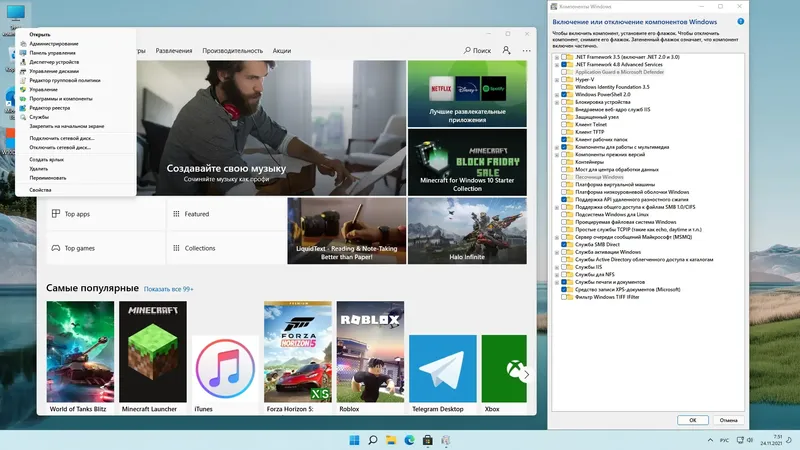The width and height of the screenshot is (800, 450).
Task: Open the Start menu on the taskbar
Action: coord(354,440)
